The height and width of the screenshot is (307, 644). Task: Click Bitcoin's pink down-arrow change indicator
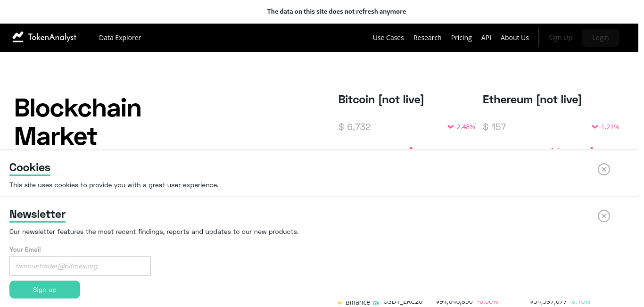click(x=450, y=127)
